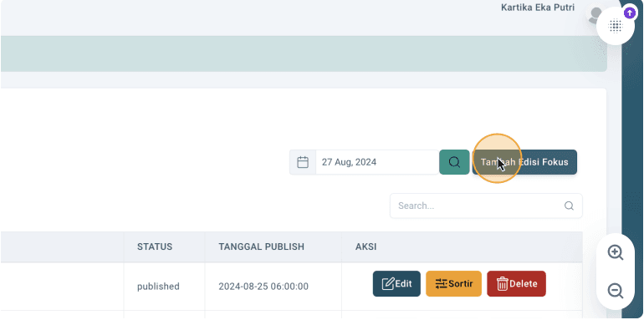Delete the published entry

517,283
